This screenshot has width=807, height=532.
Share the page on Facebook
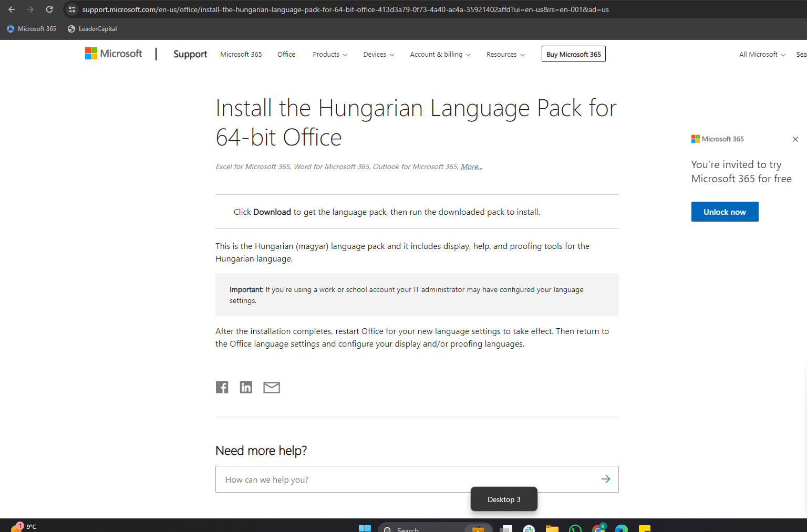[222, 388]
